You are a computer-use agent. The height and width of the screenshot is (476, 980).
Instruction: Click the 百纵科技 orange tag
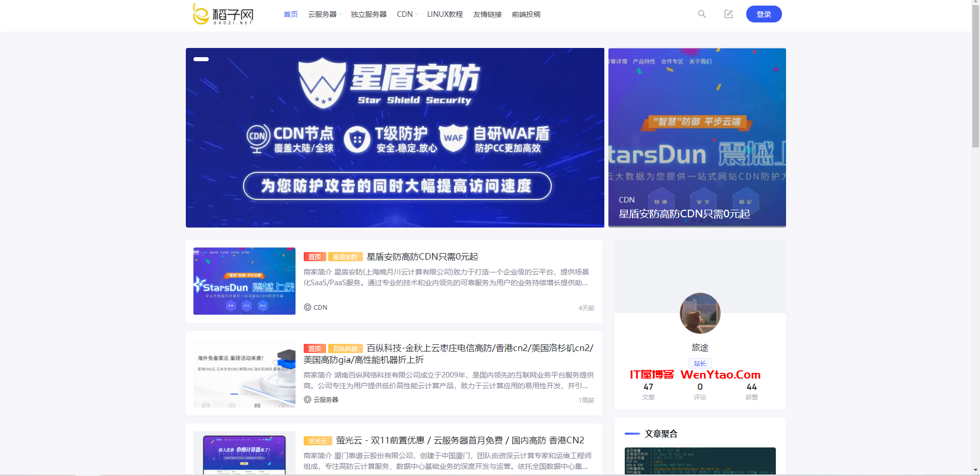[345, 348]
